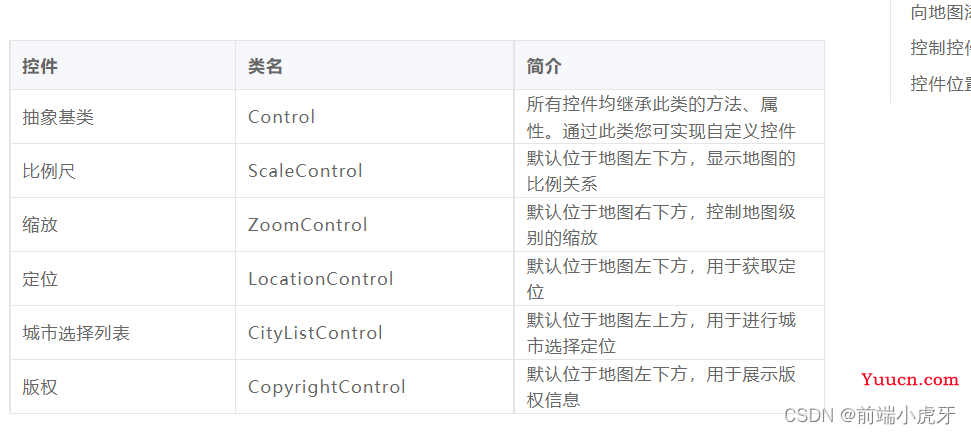Click the 类名 column header
The image size is (971, 434).
[266, 66]
